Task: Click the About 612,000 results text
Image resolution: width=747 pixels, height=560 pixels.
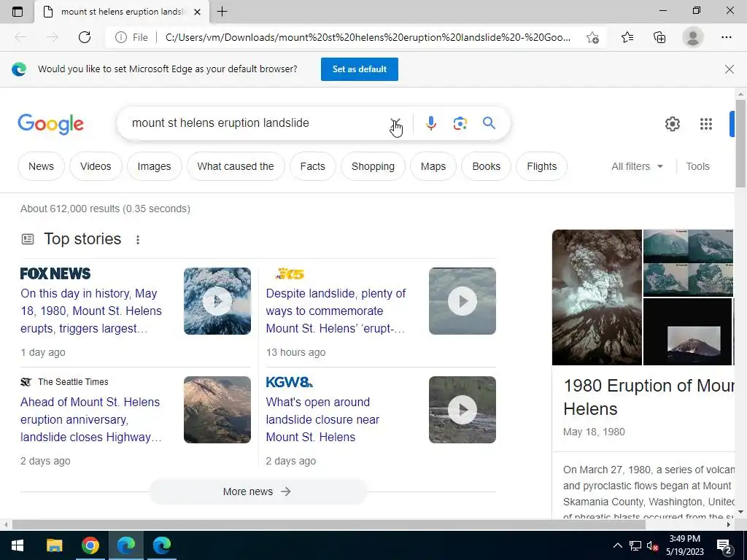Action: point(105,209)
